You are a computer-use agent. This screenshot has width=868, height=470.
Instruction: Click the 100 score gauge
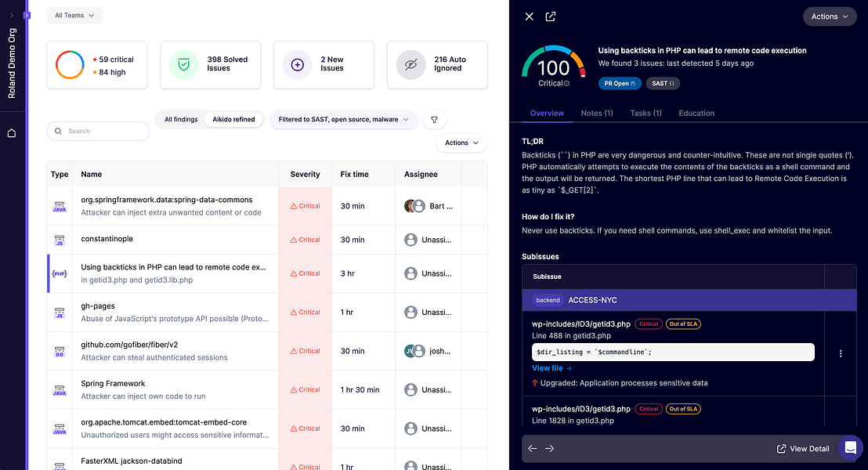[x=554, y=65]
